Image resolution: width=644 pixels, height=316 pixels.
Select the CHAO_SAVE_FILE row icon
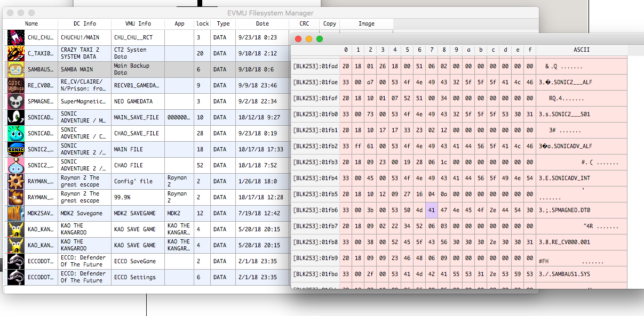click(x=16, y=133)
